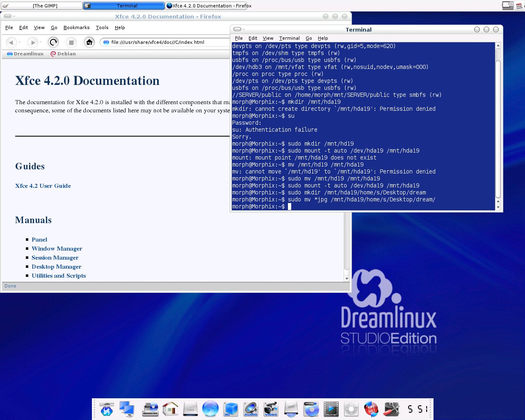Open the Xfce 4.2 User Guide link
Screen dimensions: 525x420
tap(43, 186)
